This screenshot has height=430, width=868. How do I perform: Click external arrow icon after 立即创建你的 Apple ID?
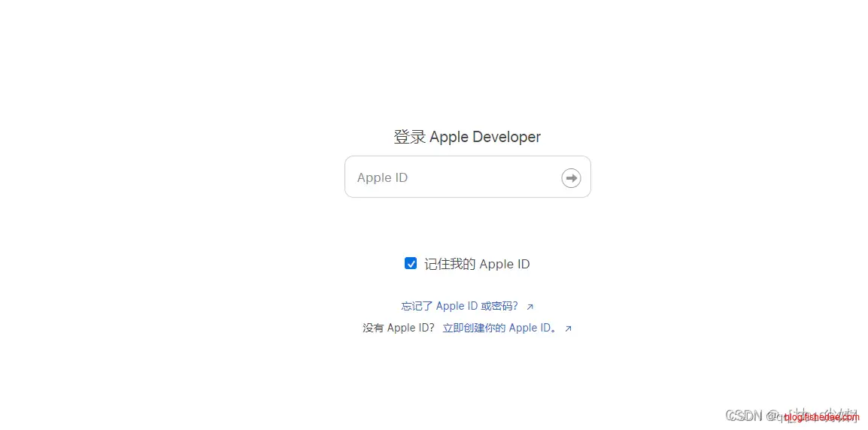click(569, 329)
